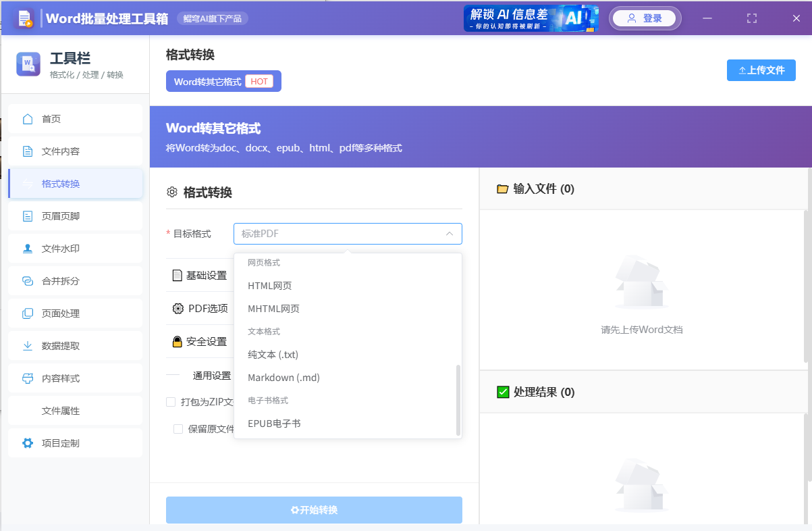Screen dimensions: 812x531
Task: Select the 文件内容 sidebar icon
Action: pyautogui.click(x=28, y=151)
